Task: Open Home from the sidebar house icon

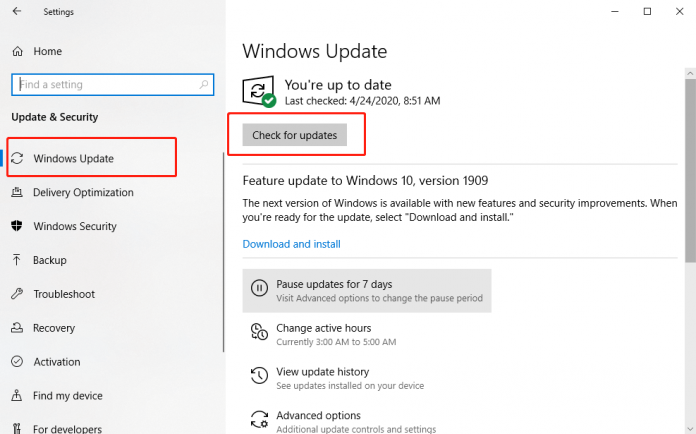Action: tap(17, 51)
